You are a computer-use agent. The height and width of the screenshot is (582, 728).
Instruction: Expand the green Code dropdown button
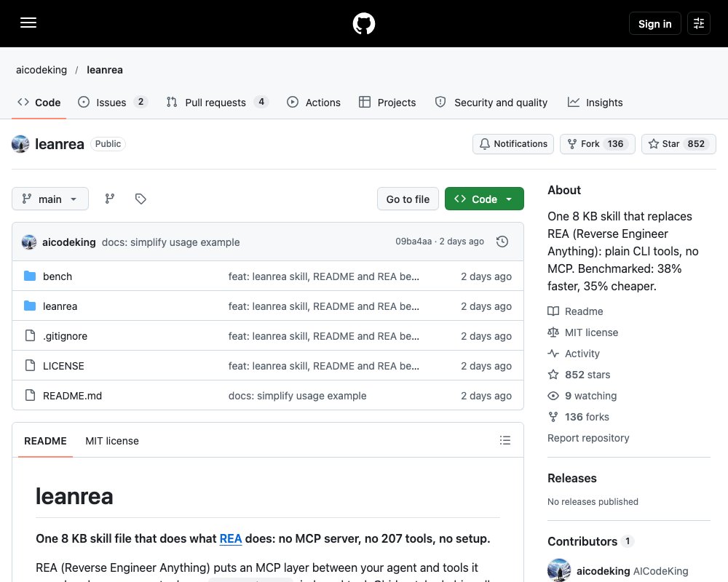484,199
